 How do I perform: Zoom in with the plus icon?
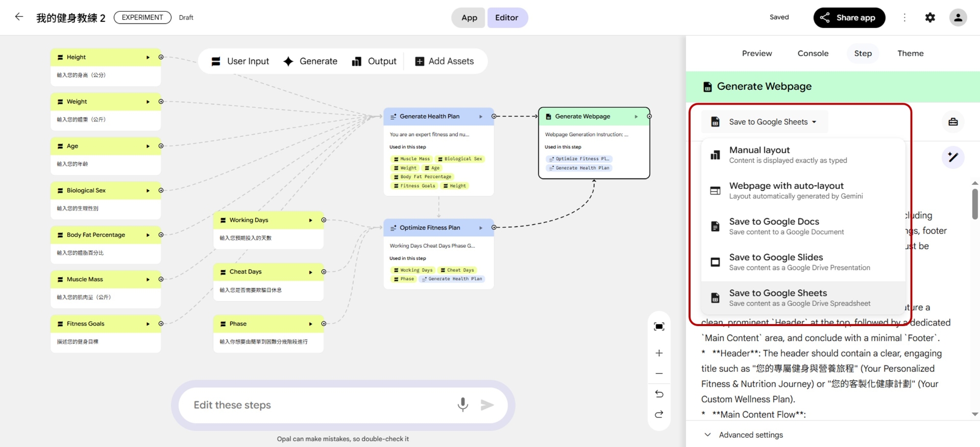(x=659, y=353)
